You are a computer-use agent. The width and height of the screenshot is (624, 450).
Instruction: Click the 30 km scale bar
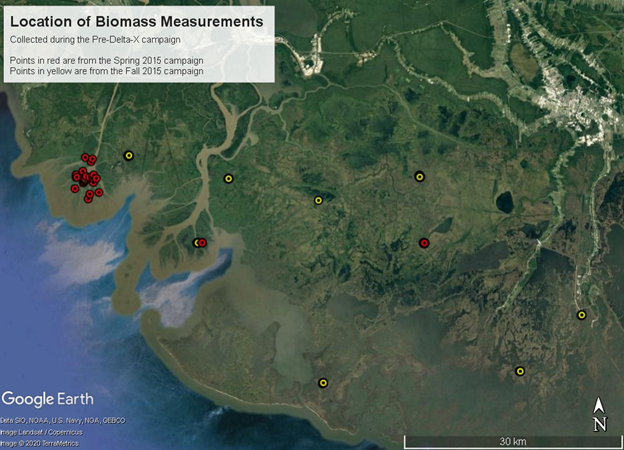click(505, 440)
